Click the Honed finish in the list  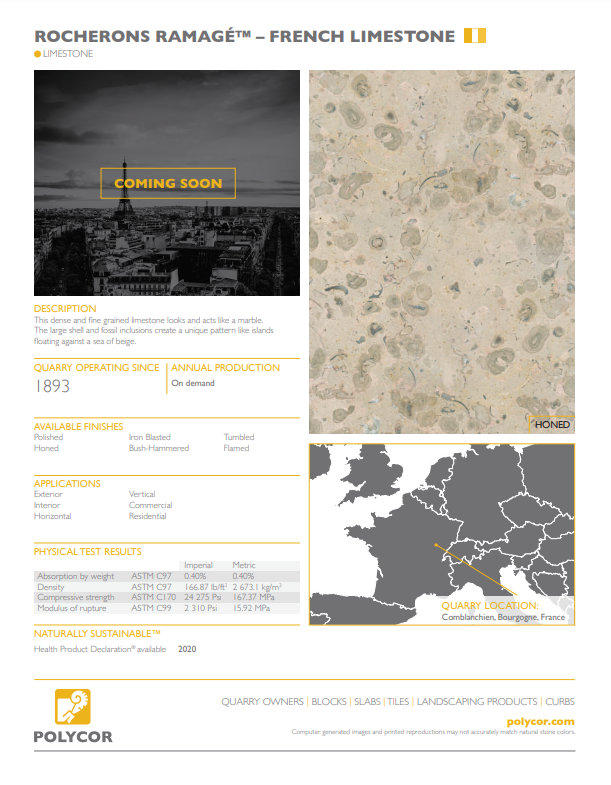click(46, 448)
